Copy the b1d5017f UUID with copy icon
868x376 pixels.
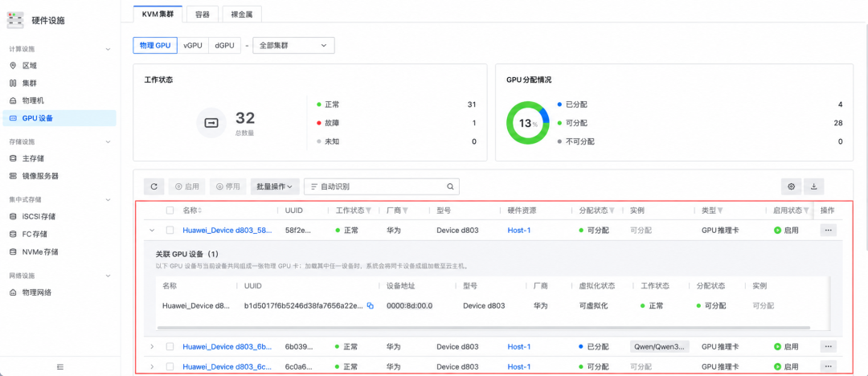[371, 305]
